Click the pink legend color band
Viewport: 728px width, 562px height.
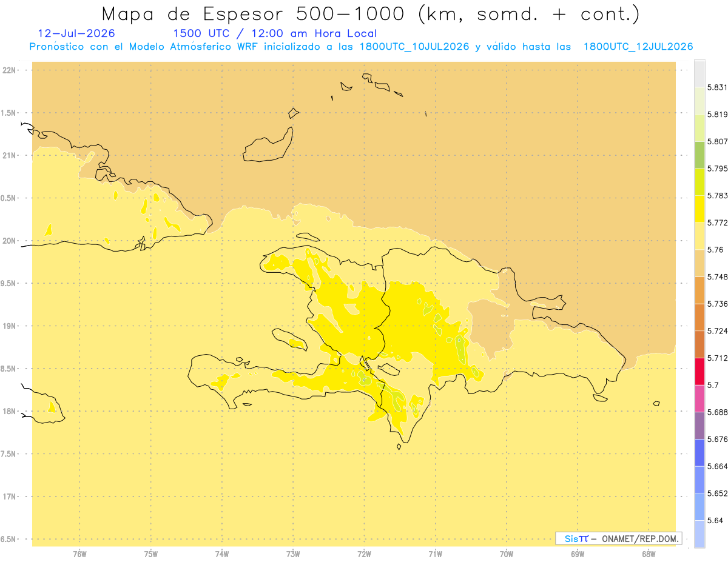pos(699,398)
